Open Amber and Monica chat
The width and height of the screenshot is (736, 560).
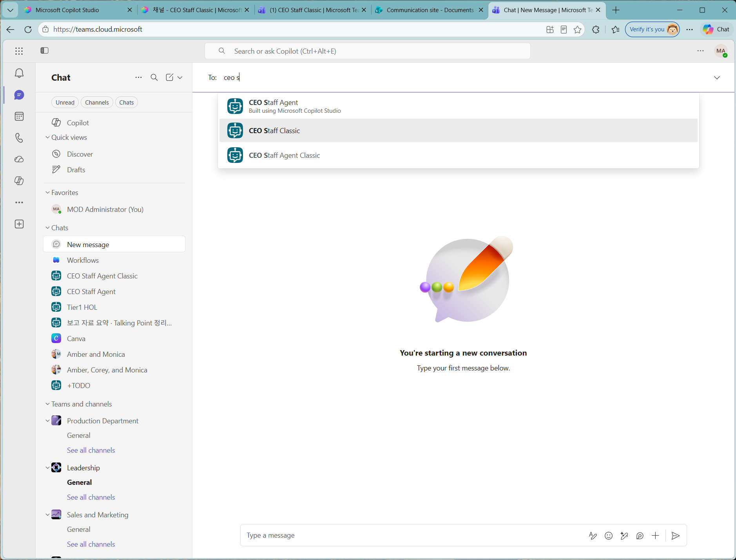tap(114, 354)
